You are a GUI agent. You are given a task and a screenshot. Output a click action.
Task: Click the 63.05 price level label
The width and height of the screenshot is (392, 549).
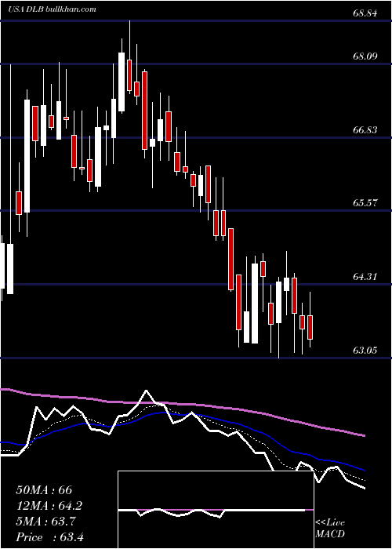tap(365, 350)
